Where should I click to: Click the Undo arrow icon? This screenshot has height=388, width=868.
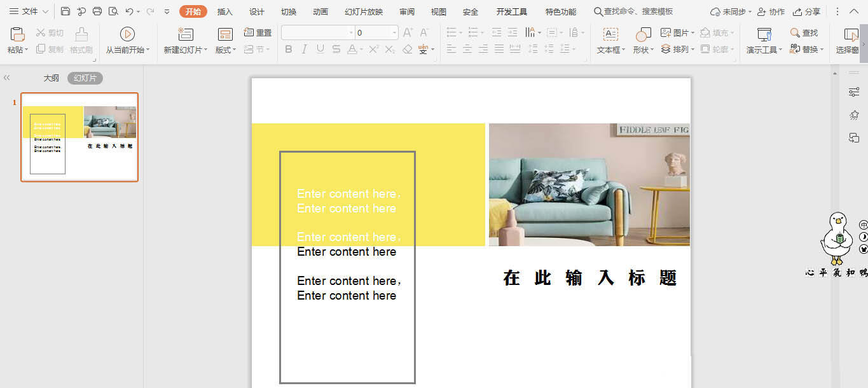129,11
